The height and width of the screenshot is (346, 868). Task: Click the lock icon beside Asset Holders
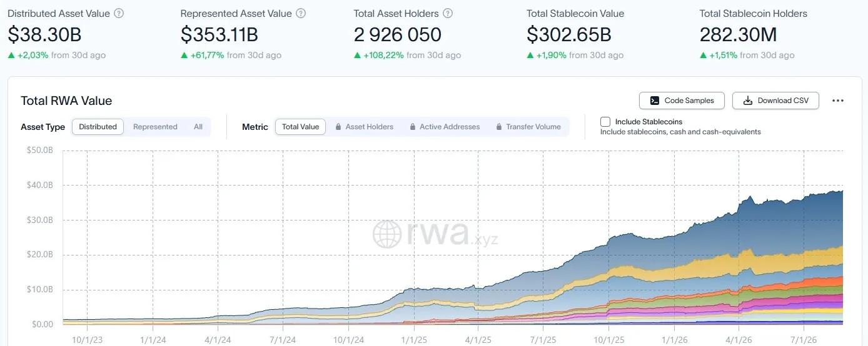pyautogui.click(x=338, y=127)
